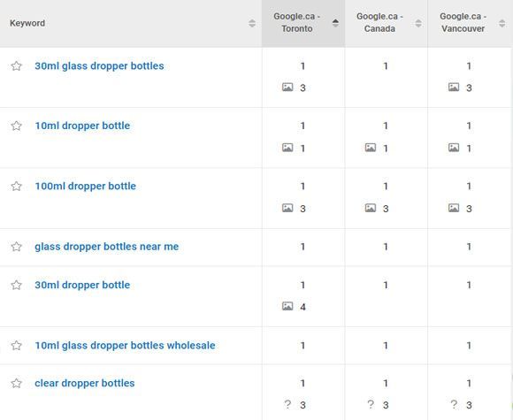513x420 pixels.
Task: Click Toronto image result icon for 30ml glass dropper bottles
Action: pos(287,87)
